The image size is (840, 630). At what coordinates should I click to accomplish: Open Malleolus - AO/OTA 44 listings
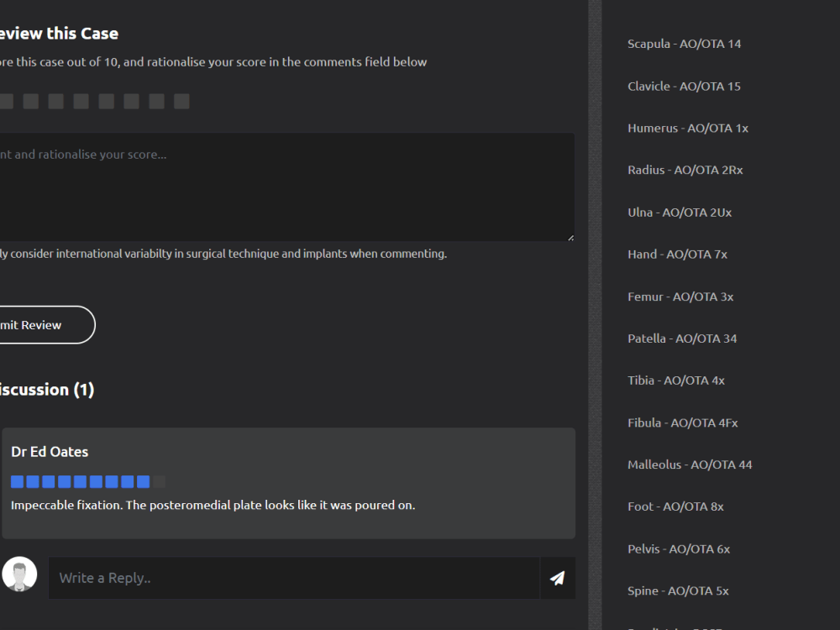tap(690, 464)
